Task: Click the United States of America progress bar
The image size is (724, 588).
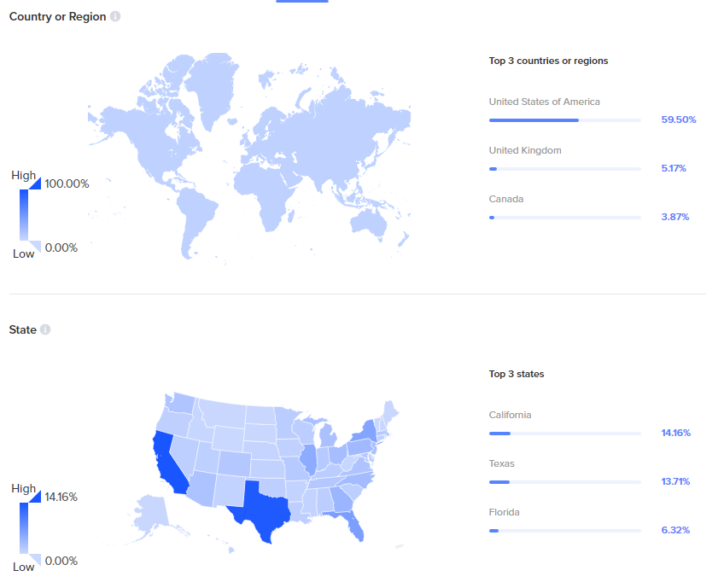Action: pos(564,120)
